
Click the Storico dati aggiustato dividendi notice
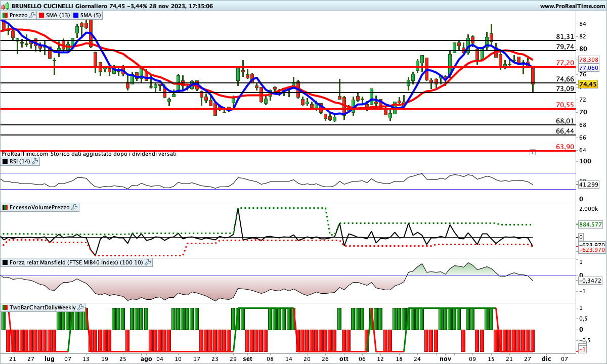pos(112,153)
